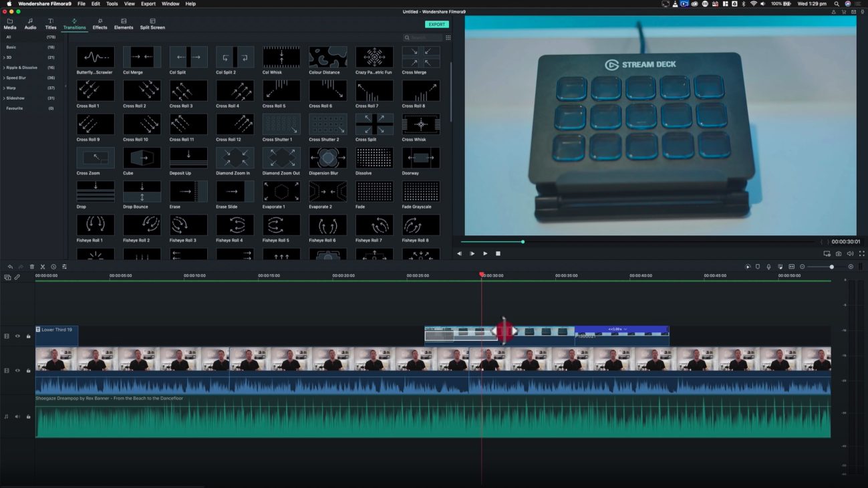Hide the main video track via eye icon
Screen dimensions: 868x488
coord(17,370)
